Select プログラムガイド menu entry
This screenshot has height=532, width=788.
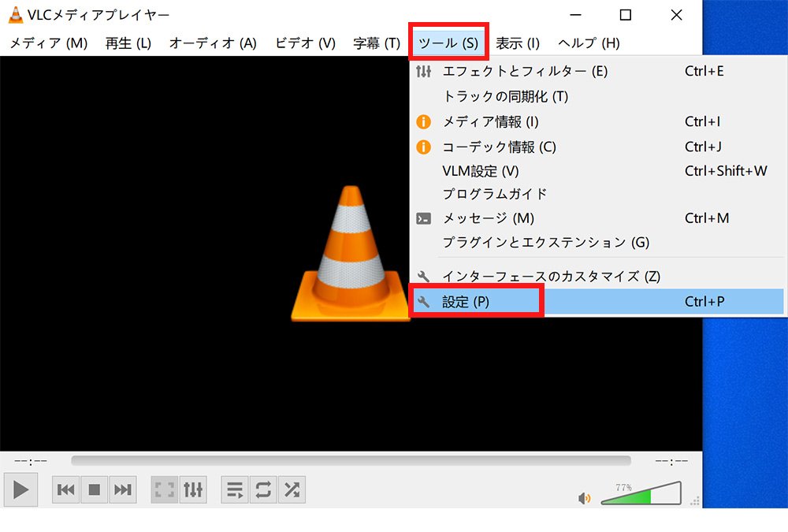597,194
